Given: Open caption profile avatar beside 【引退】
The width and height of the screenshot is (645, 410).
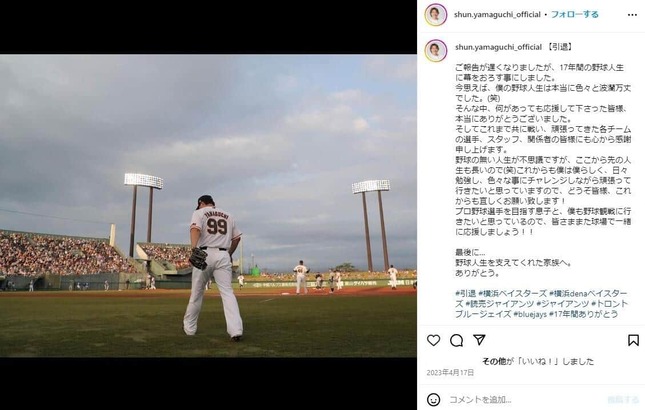Looking at the screenshot, I should click(x=436, y=51).
